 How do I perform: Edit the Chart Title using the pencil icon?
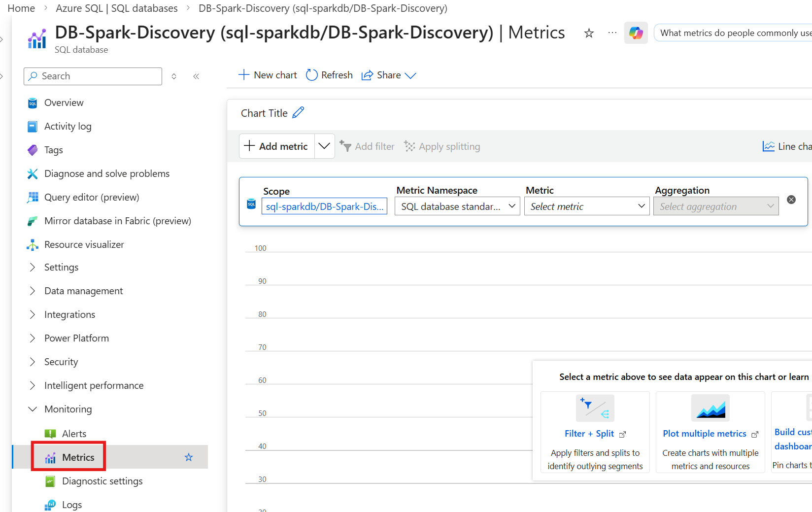298,112
